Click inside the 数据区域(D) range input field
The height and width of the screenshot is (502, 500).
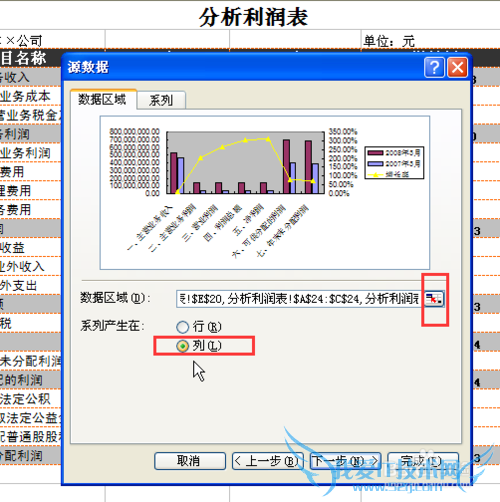pos(299,299)
